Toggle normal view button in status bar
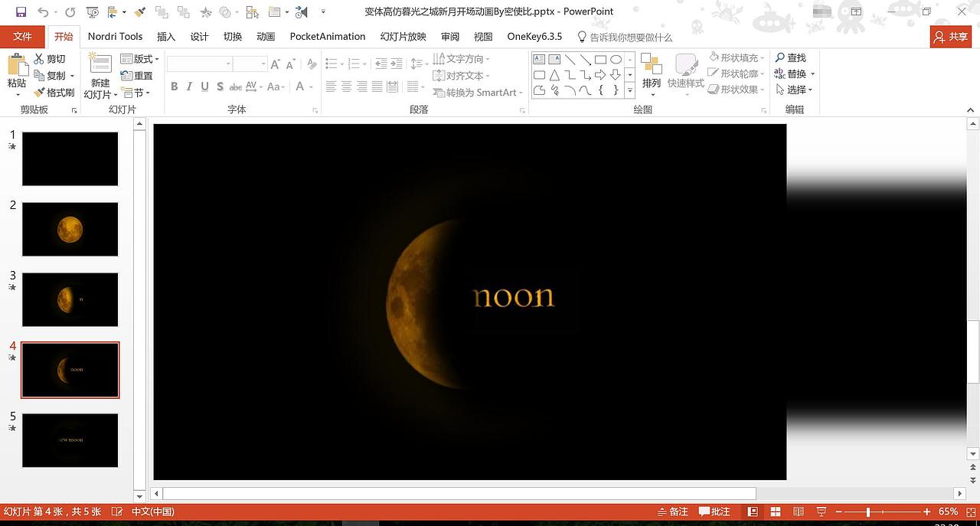Screen dimensions: 980x526 click(x=753, y=511)
